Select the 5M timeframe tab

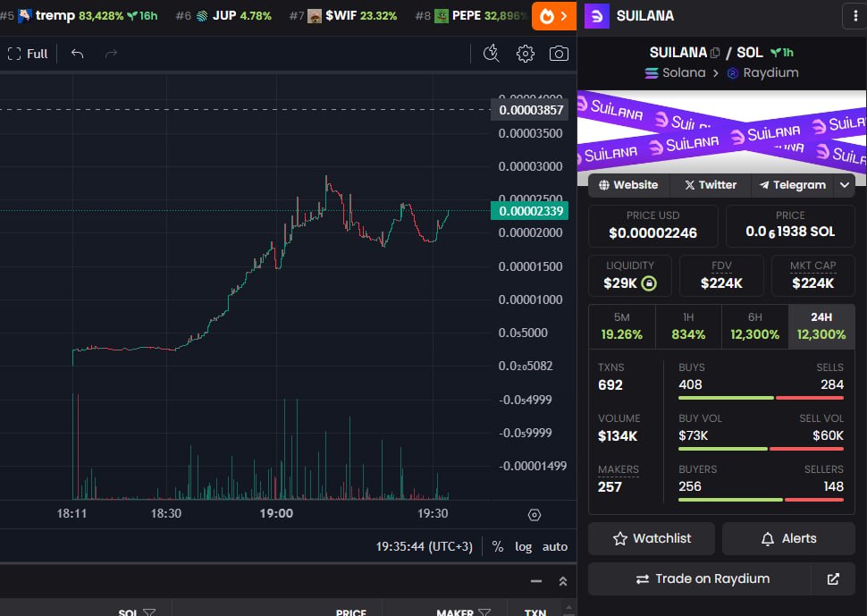622,326
